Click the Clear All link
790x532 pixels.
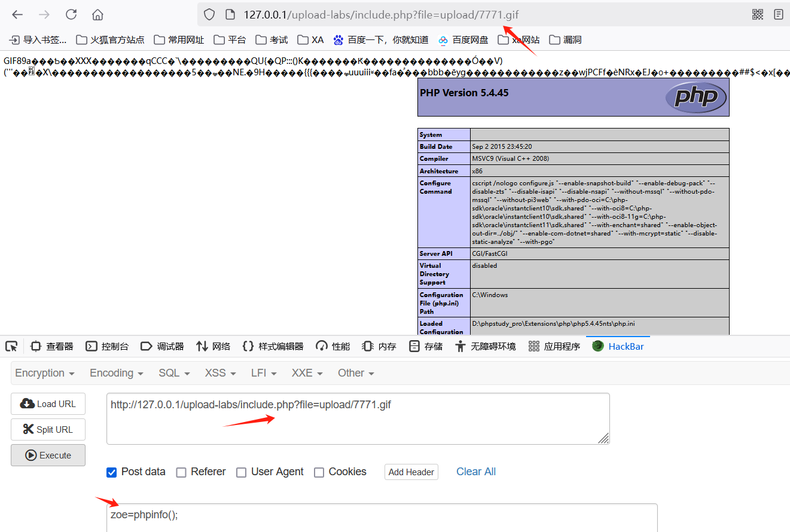pyautogui.click(x=476, y=472)
